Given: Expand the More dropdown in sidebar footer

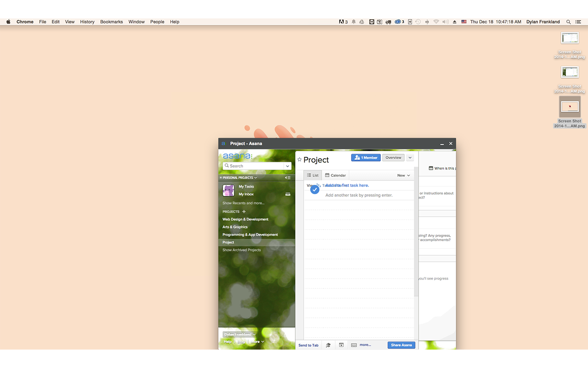Looking at the screenshot, I should click(x=257, y=342).
